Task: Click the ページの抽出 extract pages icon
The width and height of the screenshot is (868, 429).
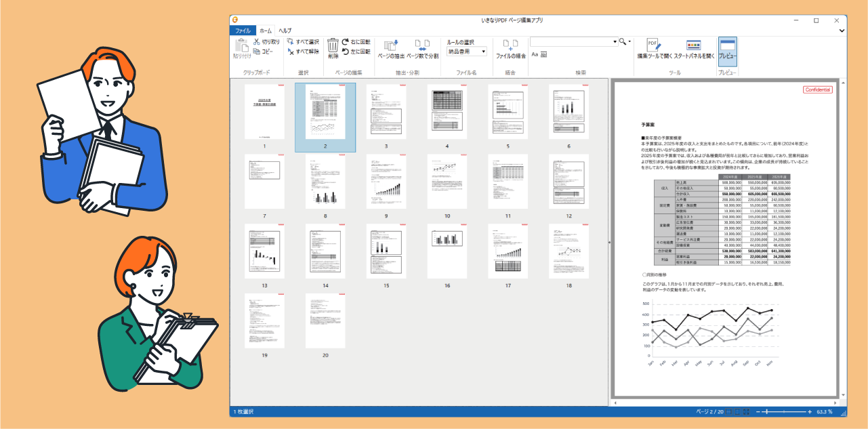Action: tap(390, 47)
